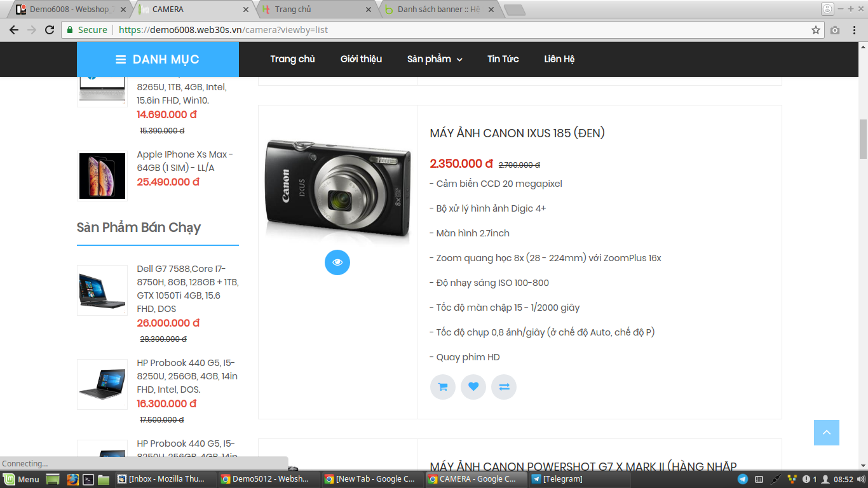Open the Dell G7 7588 best-seller link
Viewport: 868px width, 488px height.
187,289
